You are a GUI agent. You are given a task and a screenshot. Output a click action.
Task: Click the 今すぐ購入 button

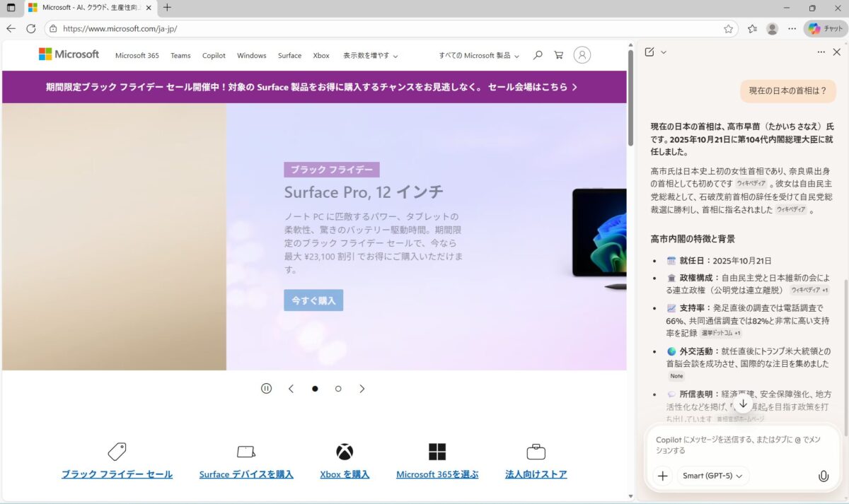click(313, 300)
